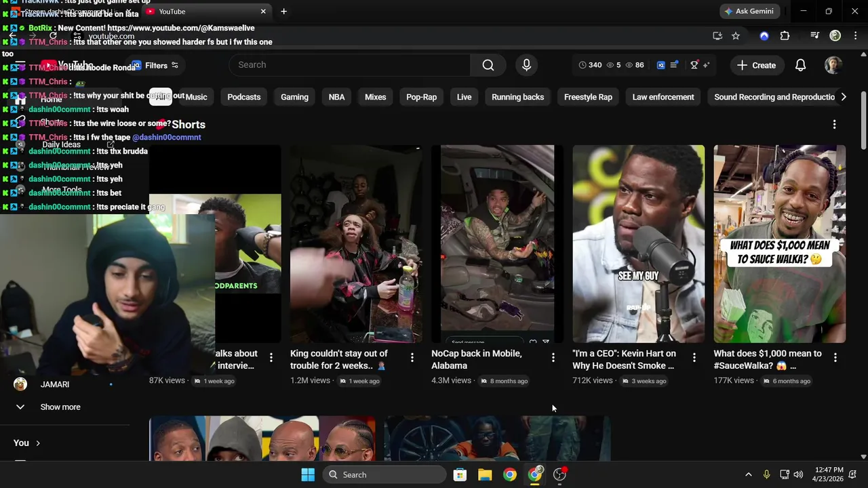
Task: Open a new browser tab with plus
Action: pyautogui.click(x=283, y=12)
